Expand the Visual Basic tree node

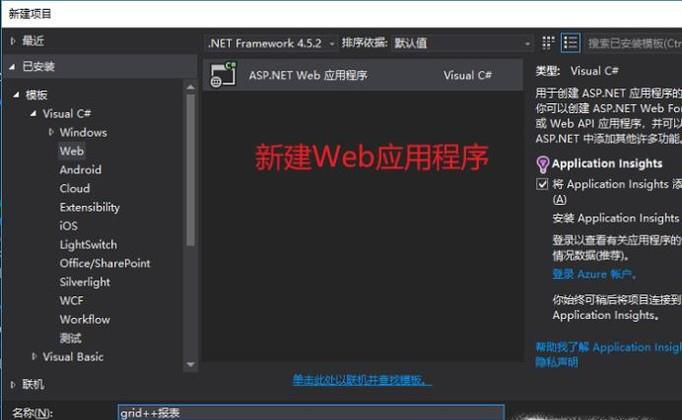[34, 357]
